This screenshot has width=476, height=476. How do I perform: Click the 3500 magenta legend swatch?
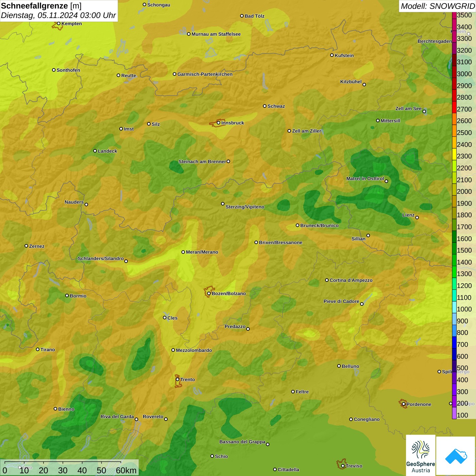(x=454, y=15)
